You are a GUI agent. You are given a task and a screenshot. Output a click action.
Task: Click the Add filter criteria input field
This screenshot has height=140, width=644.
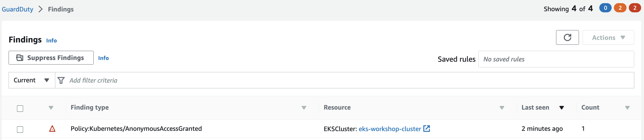[x=344, y=80]
